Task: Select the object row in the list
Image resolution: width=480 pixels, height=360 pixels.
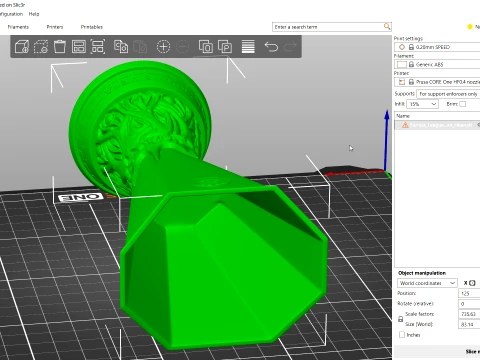Action: point(437,125)
